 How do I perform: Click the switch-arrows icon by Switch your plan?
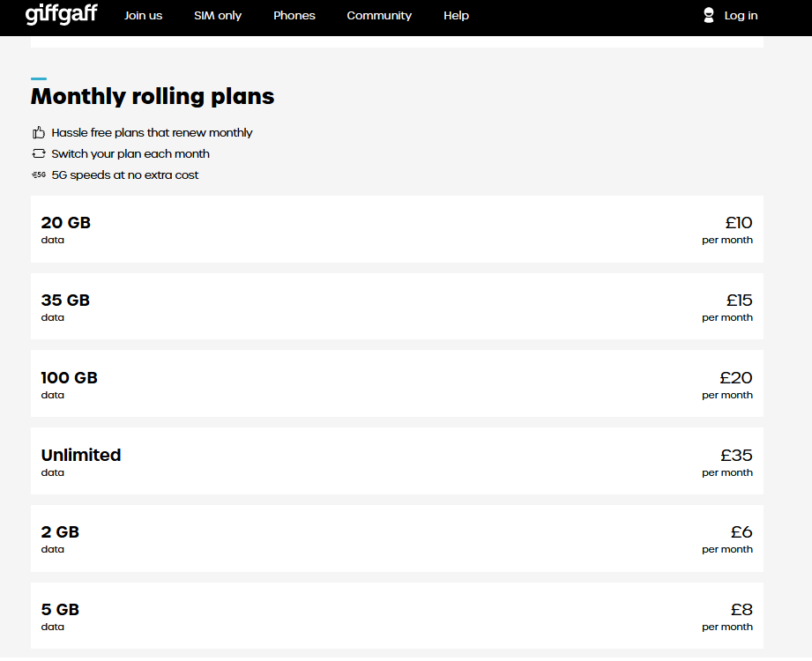[39, 153]
